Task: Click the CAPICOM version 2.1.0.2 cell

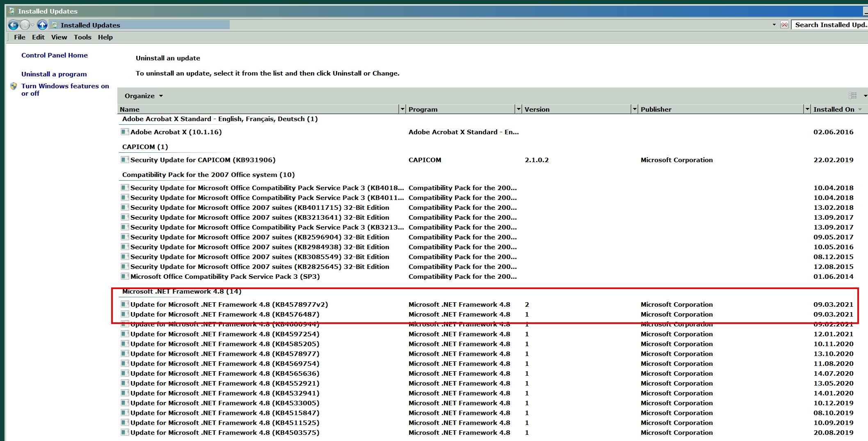Action: coord(537,160)
